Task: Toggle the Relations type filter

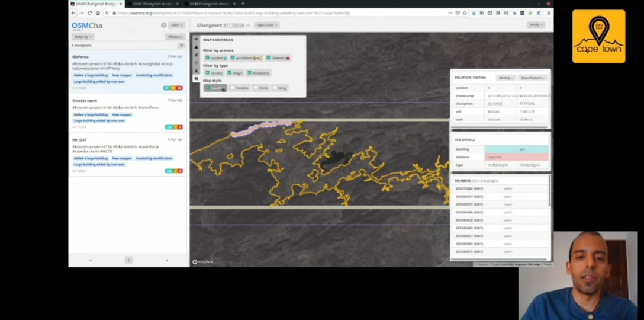Action: pos(258,73)
